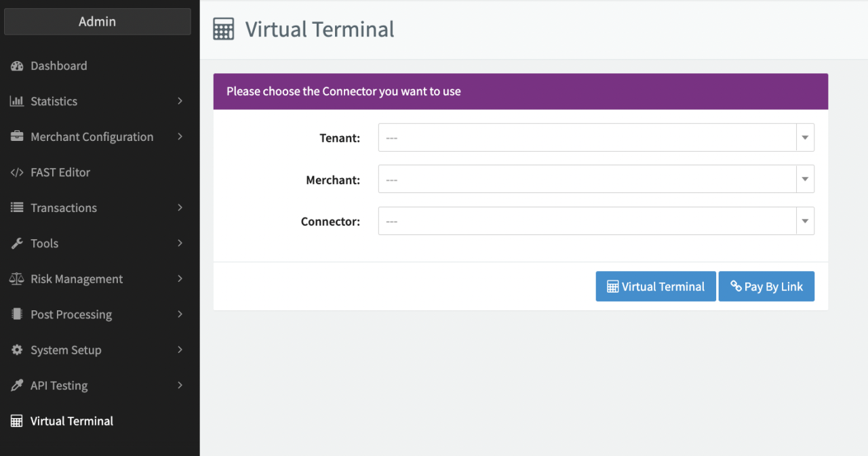
Task: Click the Risk Management scales icon
Action: 17,279
